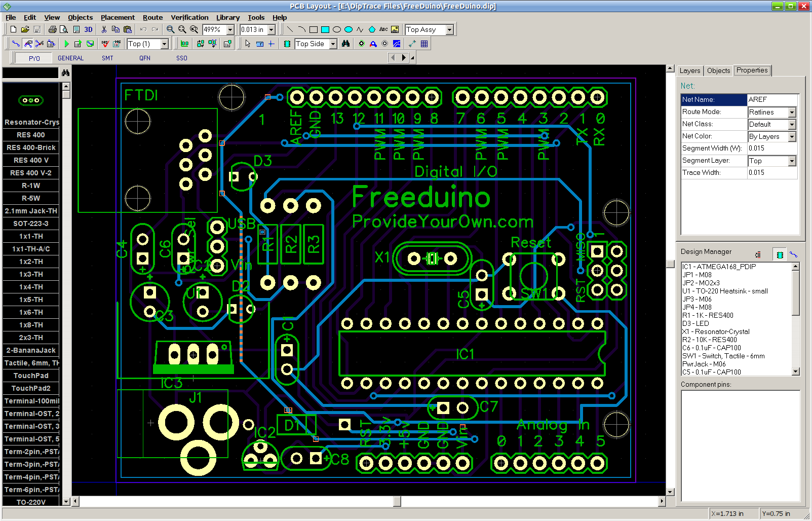Activate the zoom-in magnifier tool
This screenshot has height=521, width=812.
[170, 29]
